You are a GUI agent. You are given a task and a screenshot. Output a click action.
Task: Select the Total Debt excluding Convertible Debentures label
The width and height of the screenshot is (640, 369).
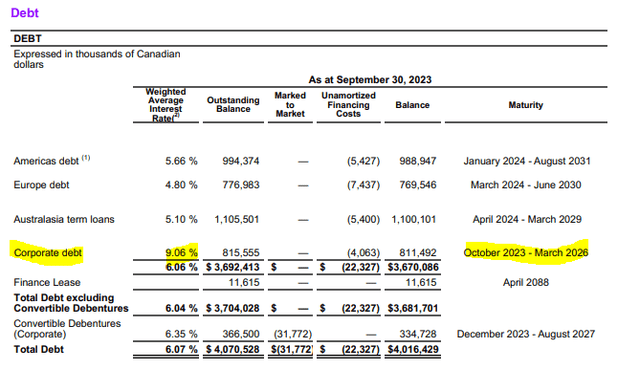(x=71, y=303)
